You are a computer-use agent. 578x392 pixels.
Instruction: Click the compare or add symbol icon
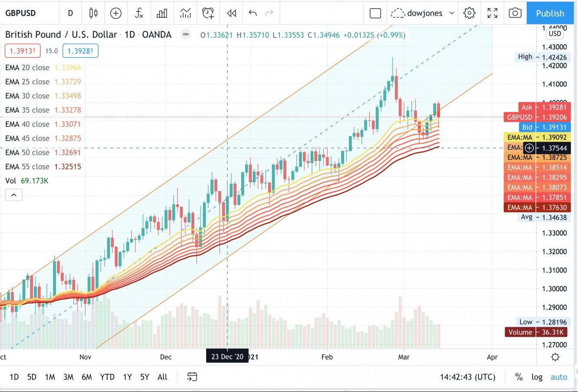point(116,13)
